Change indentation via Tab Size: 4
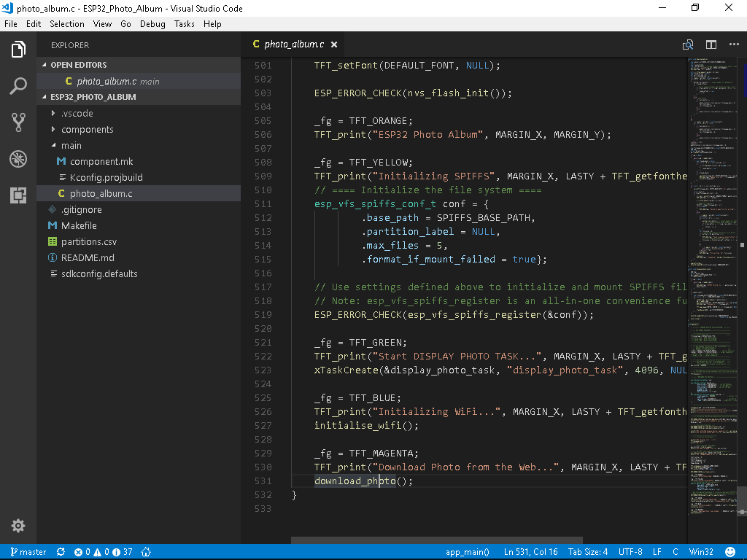Viewport: 747px width, 560px height. pos(588,552)
